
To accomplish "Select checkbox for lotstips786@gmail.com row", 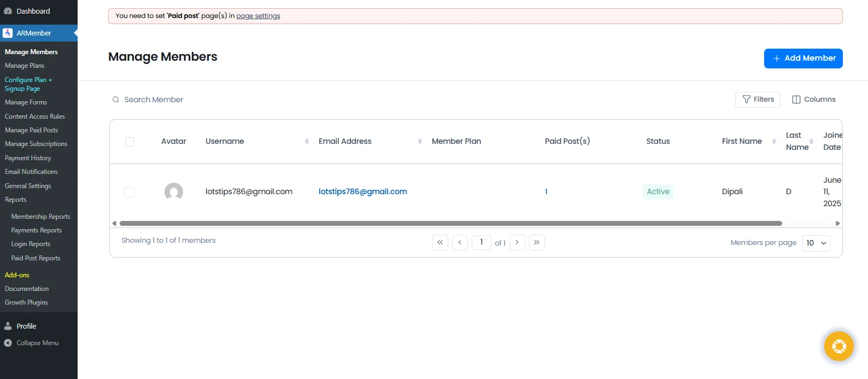I will pos(130,192).
